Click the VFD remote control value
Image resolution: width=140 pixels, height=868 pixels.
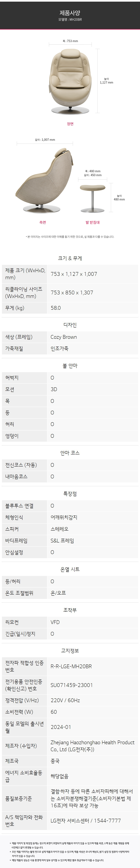[55, 622]
